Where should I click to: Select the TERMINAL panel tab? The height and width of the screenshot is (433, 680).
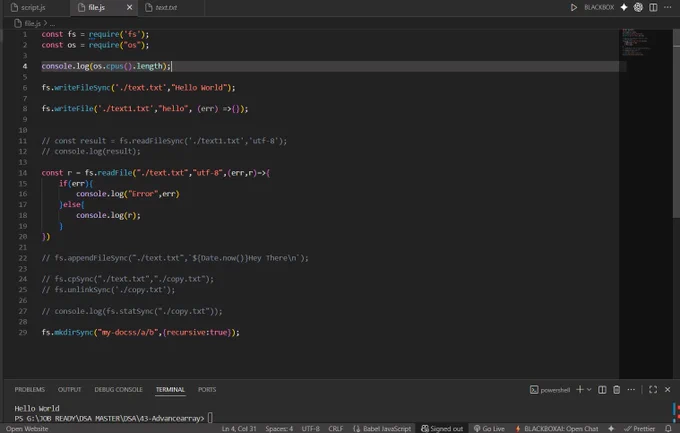(170, 390)
